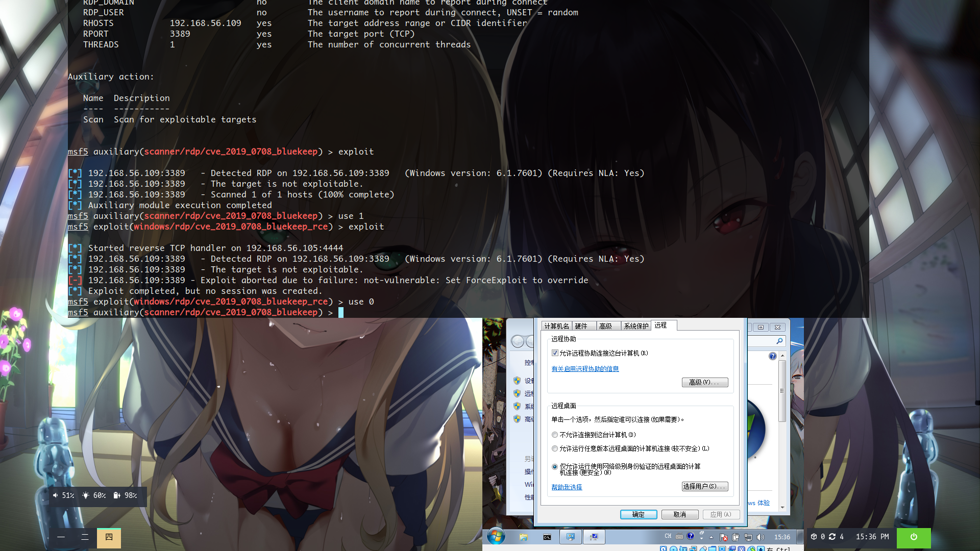Click the 确定 OK button
The image size is (980, 551).
pyautogui.click(x=639, y=514)
